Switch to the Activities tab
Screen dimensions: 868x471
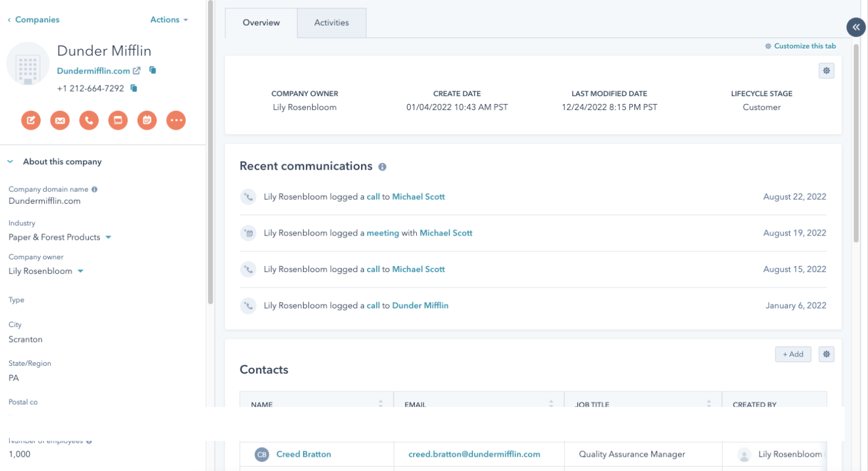point(332,23)
